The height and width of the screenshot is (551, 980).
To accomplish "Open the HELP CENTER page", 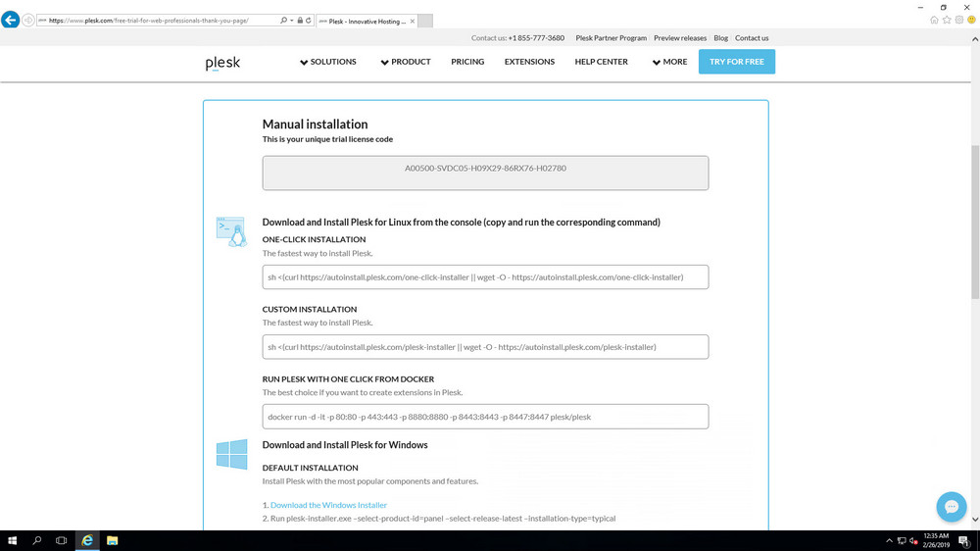I will (x=602, y=62).
